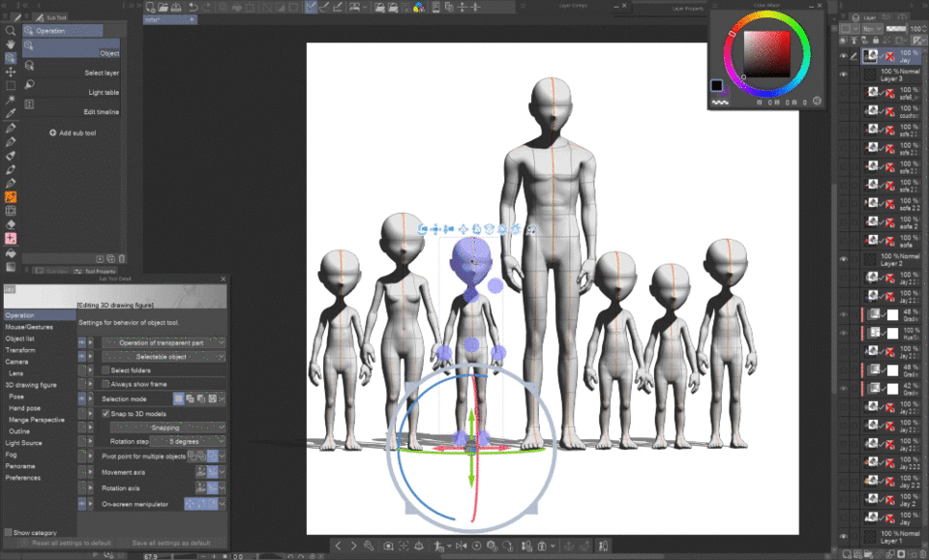This screenshot has height=560, width=929.
Task: Expand Movement axis options arrow
Action: coord(223,472)
